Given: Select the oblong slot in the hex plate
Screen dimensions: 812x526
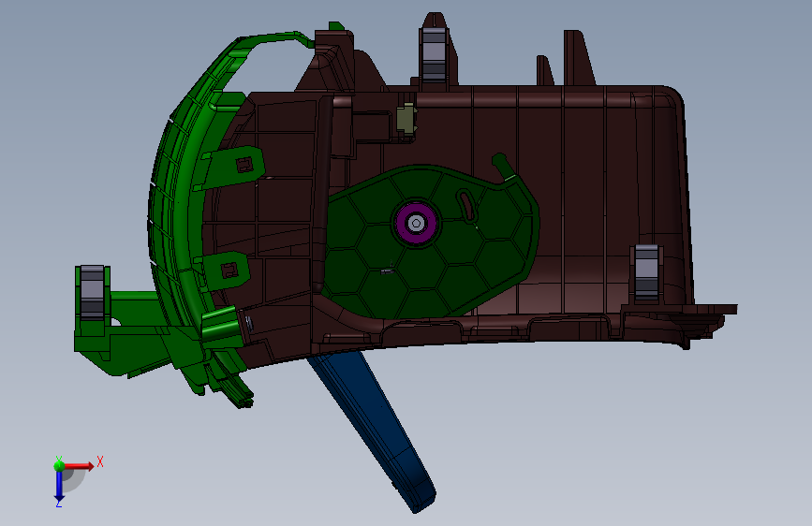Looking at the screenshot, I should 465,205.
